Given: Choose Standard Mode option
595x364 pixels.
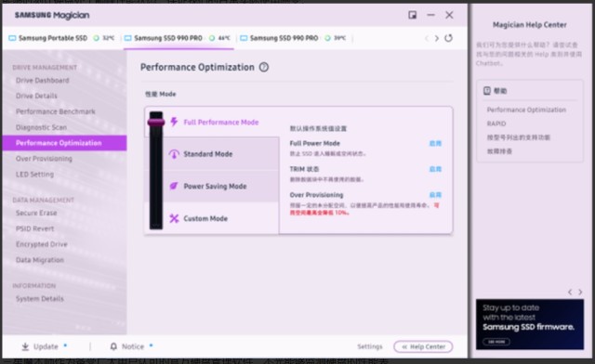Looking at the screenshot, I should click(x=208, y=154).
